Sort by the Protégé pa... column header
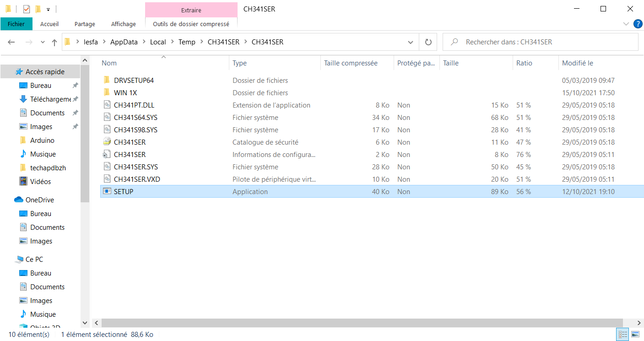 click(x=417, y=63)
